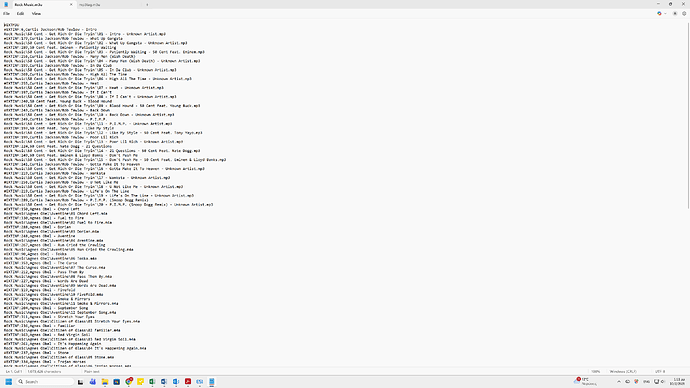Open Notepad settings gear
Screen dimensions: 690x388
coord(684,14)
